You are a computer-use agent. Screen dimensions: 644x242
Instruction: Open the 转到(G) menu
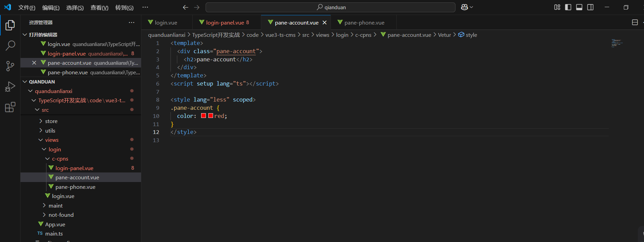[x=124, y=7]
